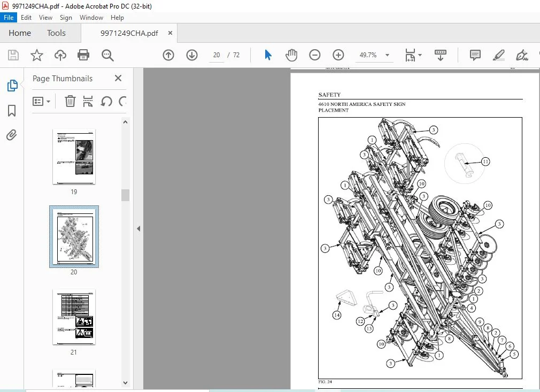Open the Attachments paperclip panel
Viewport: 540px width, 392px height.
click(12, 135)
